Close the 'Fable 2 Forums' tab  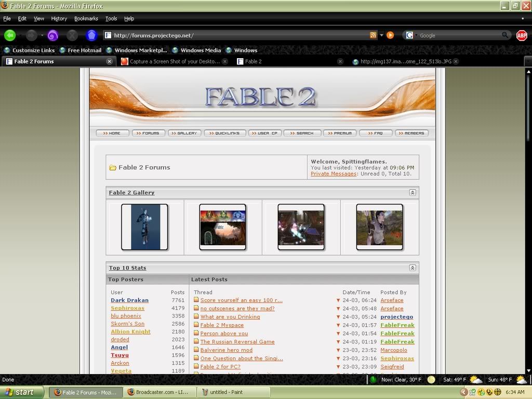coord(109,61)
